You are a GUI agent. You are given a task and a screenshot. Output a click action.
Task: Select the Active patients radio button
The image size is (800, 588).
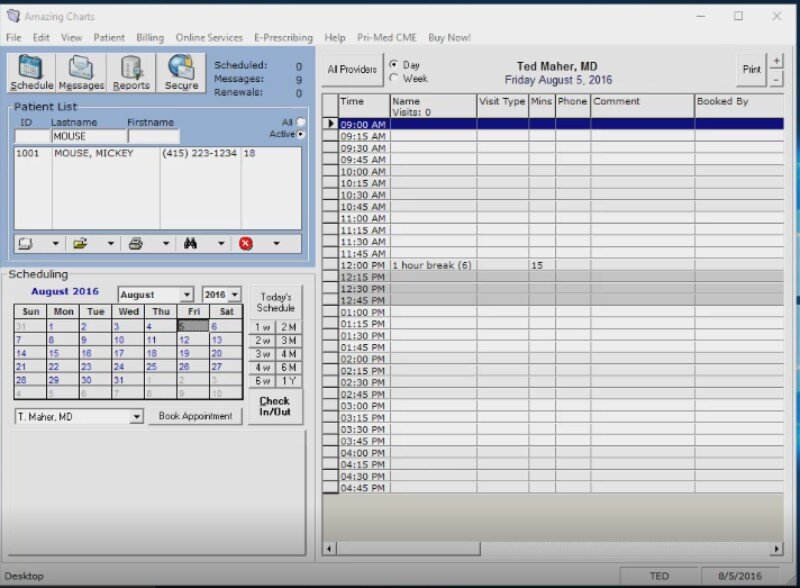301,134
